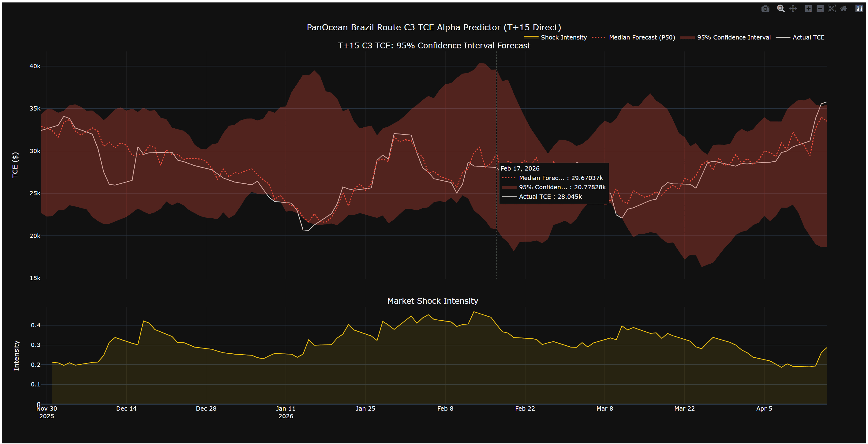Toggle Actual TCE legend entry
Image resolution: width=868 pixels, height=444 pixels.
point(800,37)
